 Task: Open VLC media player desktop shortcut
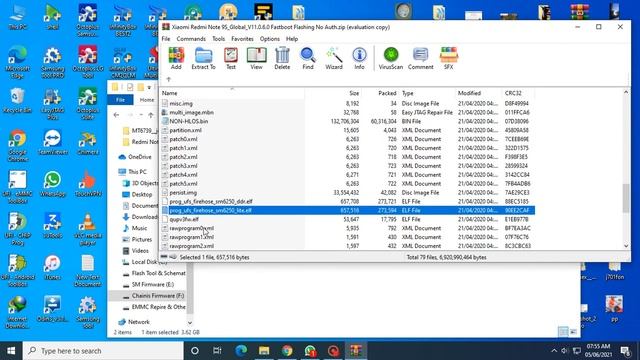pos(88,229)
